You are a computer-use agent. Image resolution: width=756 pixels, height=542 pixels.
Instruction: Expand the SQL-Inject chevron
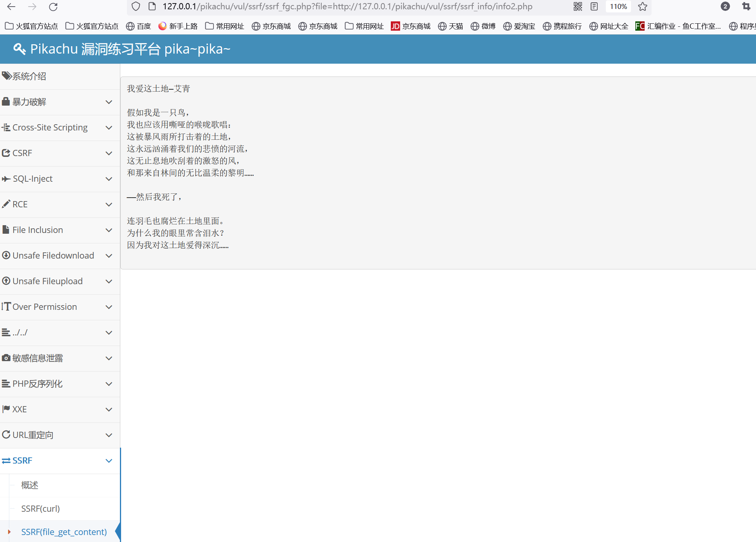click(109, 179)
